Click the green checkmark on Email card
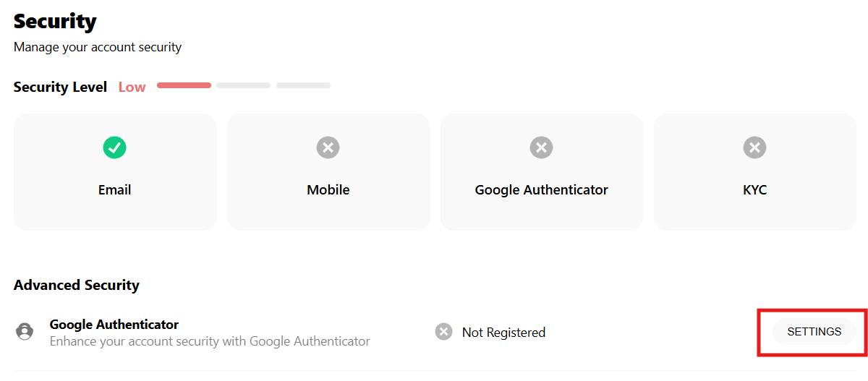868x381 pixels. coord(114,148)
